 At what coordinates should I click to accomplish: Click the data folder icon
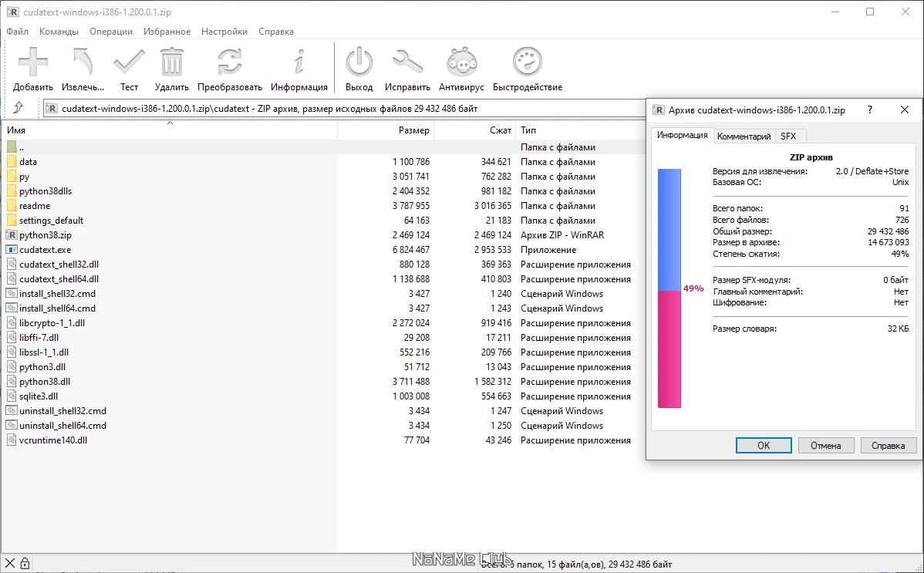[12, 161]
